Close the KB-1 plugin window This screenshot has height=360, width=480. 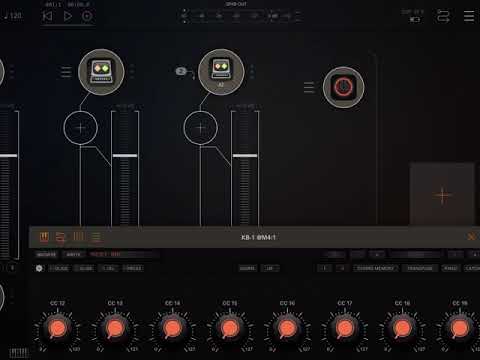[471, 237]
